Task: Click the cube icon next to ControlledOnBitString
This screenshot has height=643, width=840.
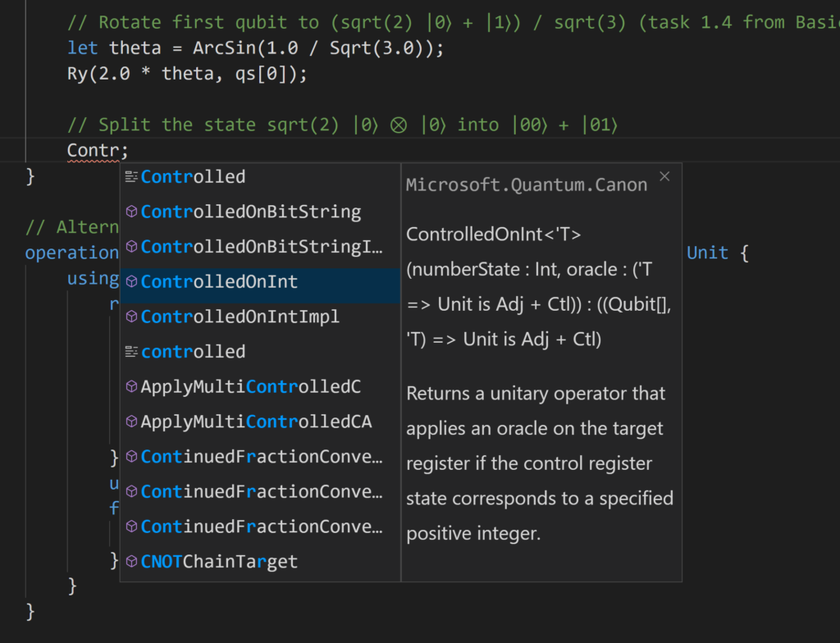Action: (x=131, y=212)
